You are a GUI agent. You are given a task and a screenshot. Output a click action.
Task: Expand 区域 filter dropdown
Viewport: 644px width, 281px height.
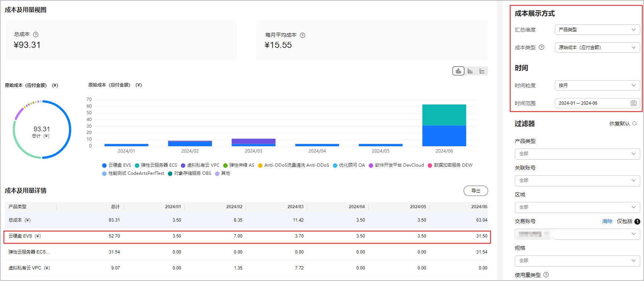(x=577, y=207)
